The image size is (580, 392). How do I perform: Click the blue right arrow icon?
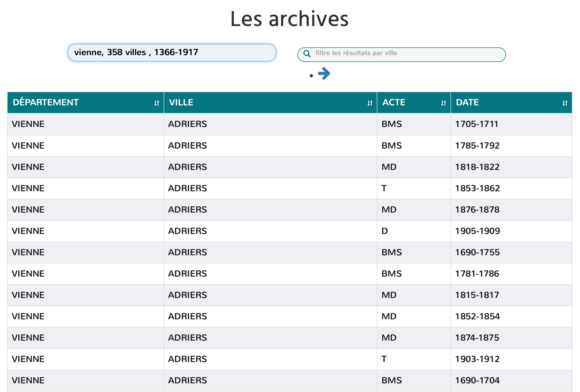(324, 73)
